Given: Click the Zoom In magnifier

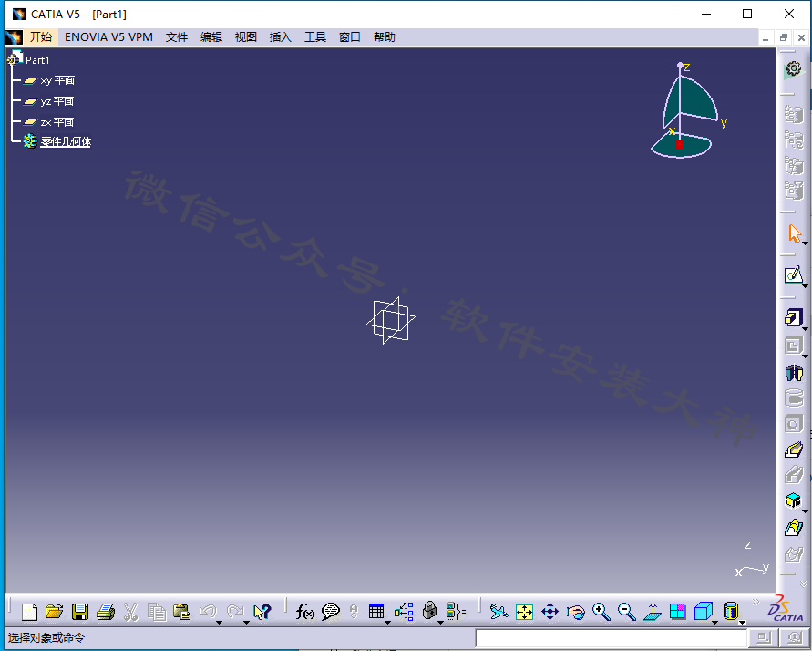Looking at the screenshot, I should 601,612.
